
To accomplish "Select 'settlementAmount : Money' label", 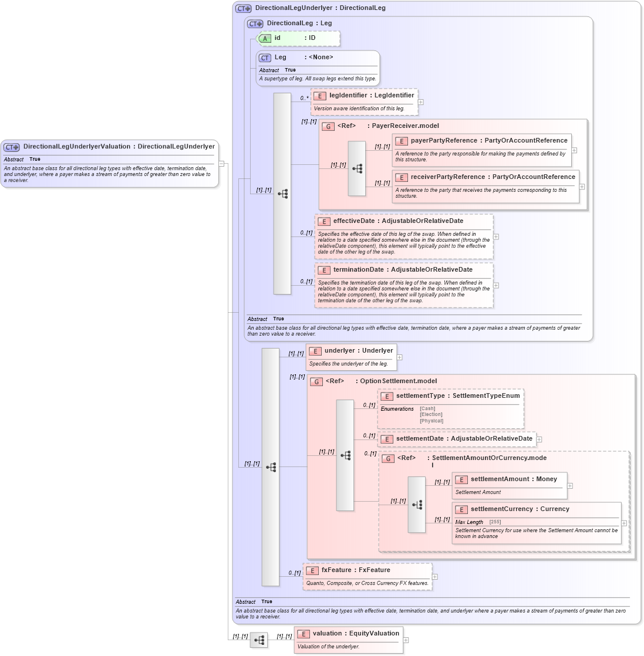I will [x=514, y=479].
